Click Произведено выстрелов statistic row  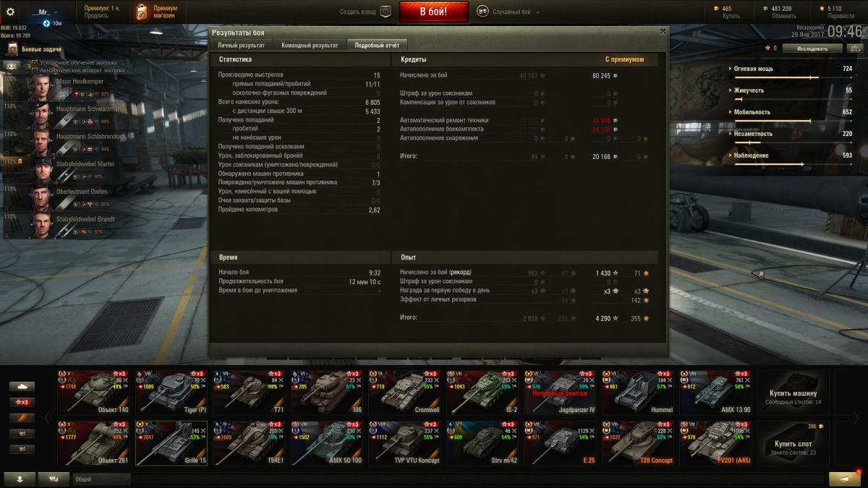point(299,75)
